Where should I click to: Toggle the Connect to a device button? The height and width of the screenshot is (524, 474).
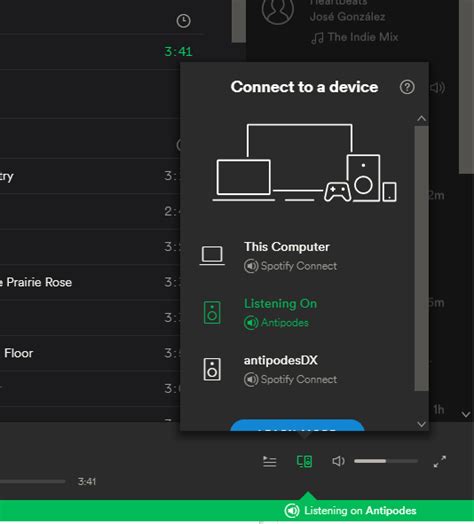click(305, 461)
